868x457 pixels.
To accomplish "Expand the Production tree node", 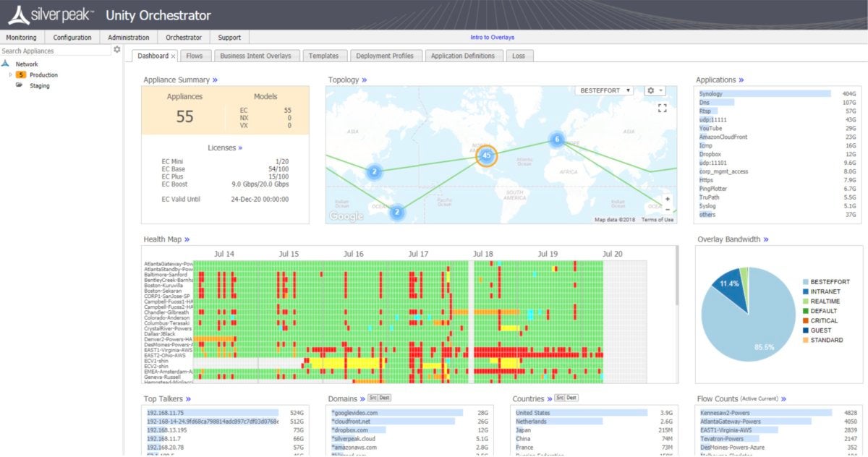I will click(10, 74).
